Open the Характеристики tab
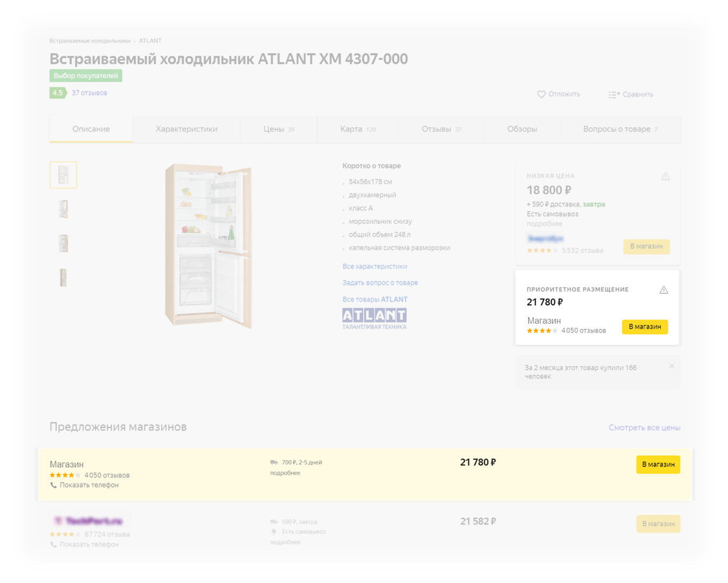 coord(186,129)
